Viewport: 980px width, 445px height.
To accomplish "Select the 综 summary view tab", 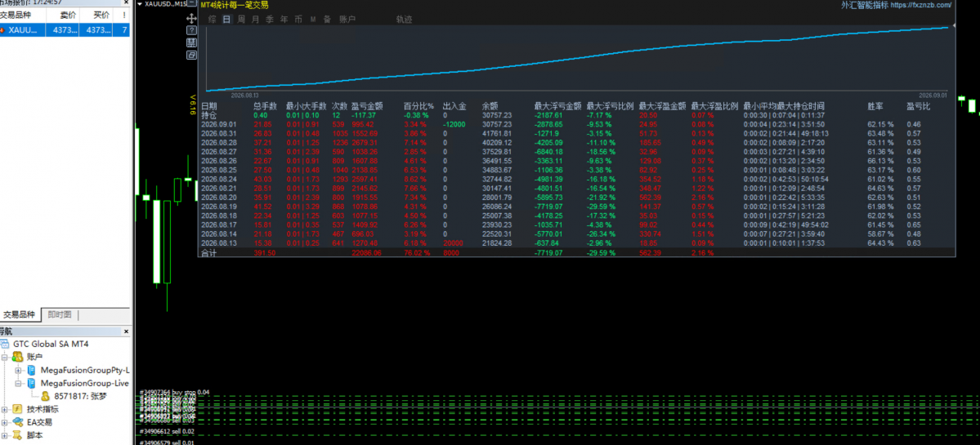I will (213, 20).
